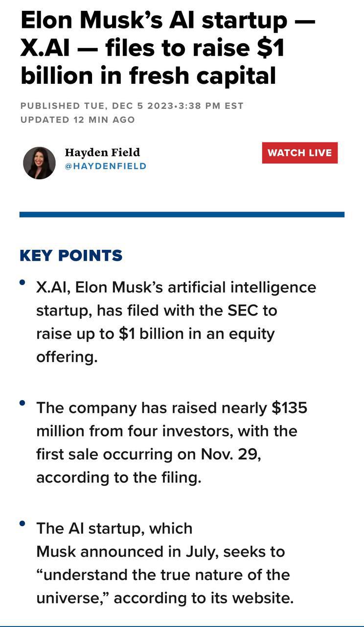Click the word 'offering.' ending first key point
364x627 pixels.
[x=67, y=357]
